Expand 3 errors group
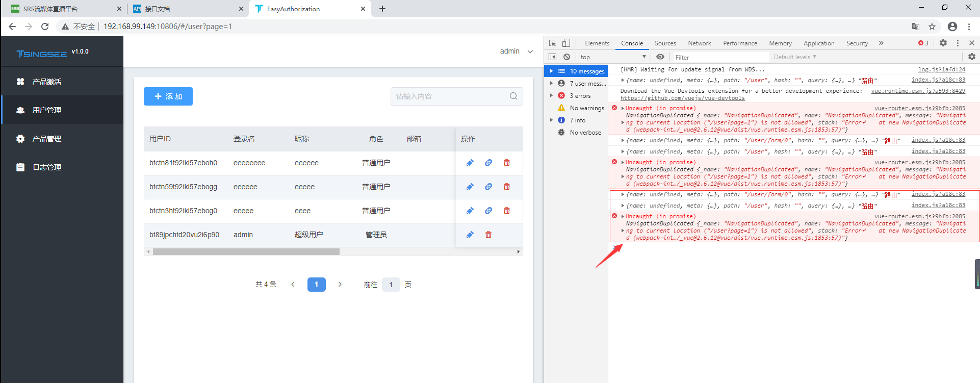The image size is (980, 383). 551,96
